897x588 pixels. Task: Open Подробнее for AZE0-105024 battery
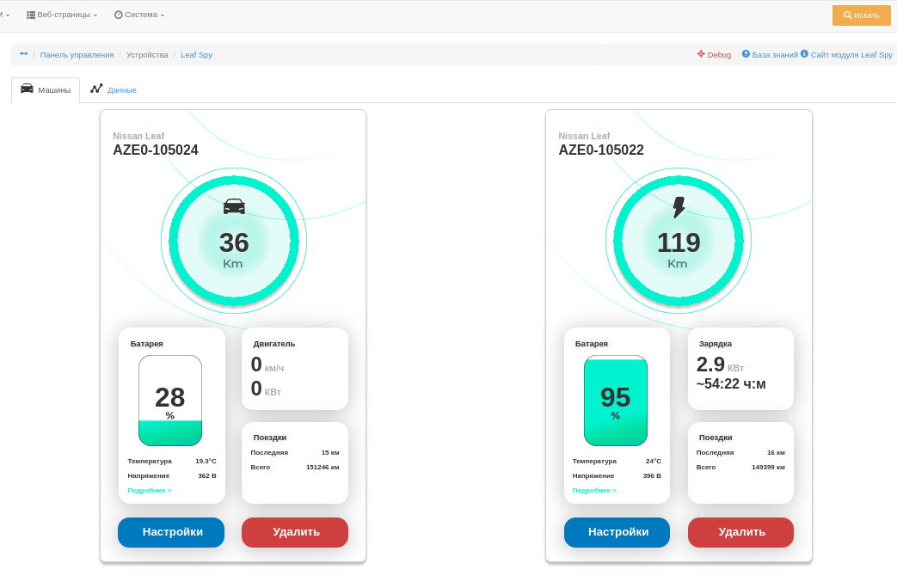pos(150,490)
